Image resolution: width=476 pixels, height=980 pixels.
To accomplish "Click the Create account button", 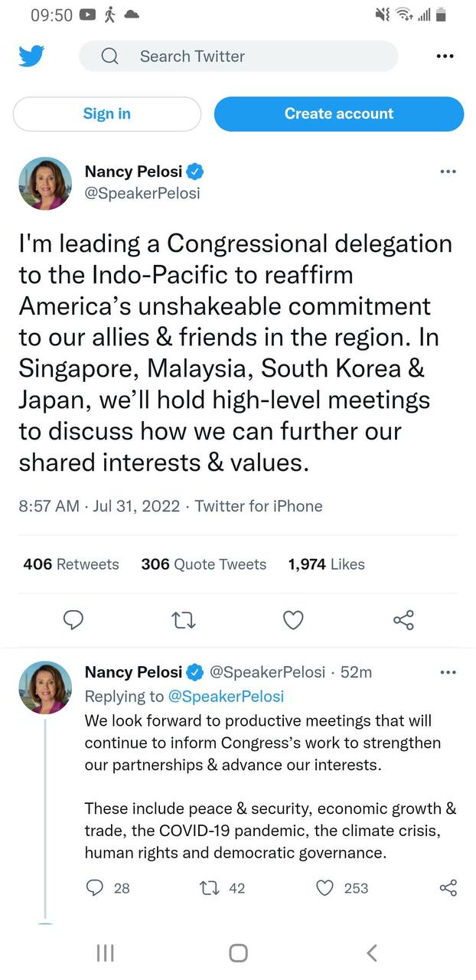I will coord(339,114).
